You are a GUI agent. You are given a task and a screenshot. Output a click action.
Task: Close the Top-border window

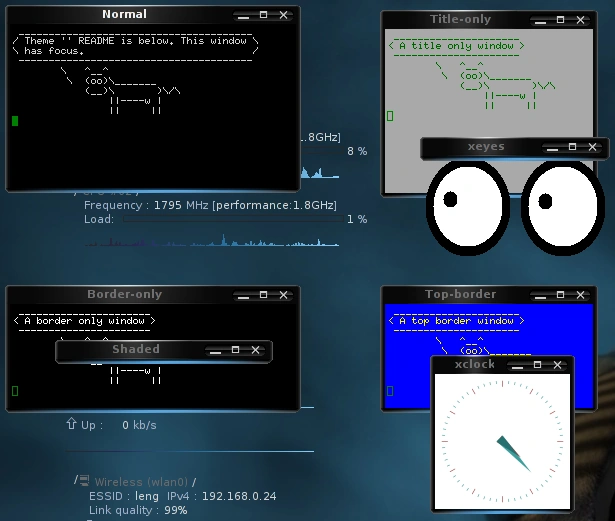pyautogui.click(x=580, y=295)
